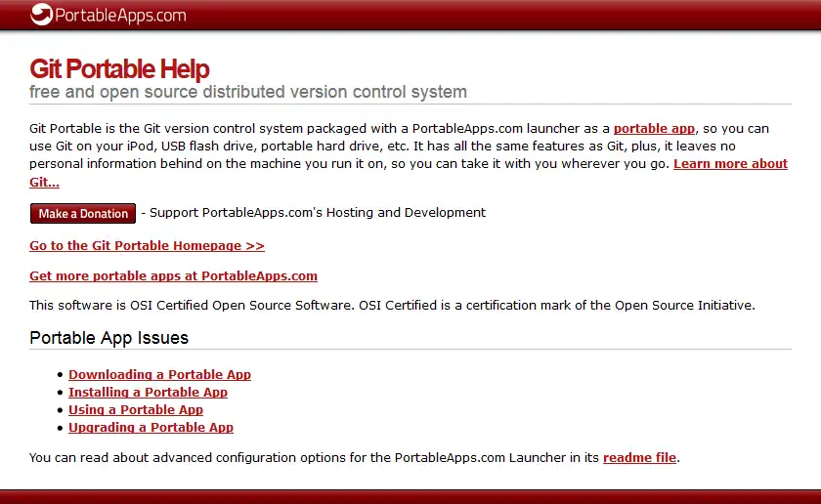The height and width of the screenshot is (504, 821).
Task: Open Downloading a Portable App link
Action: point(159,375)
